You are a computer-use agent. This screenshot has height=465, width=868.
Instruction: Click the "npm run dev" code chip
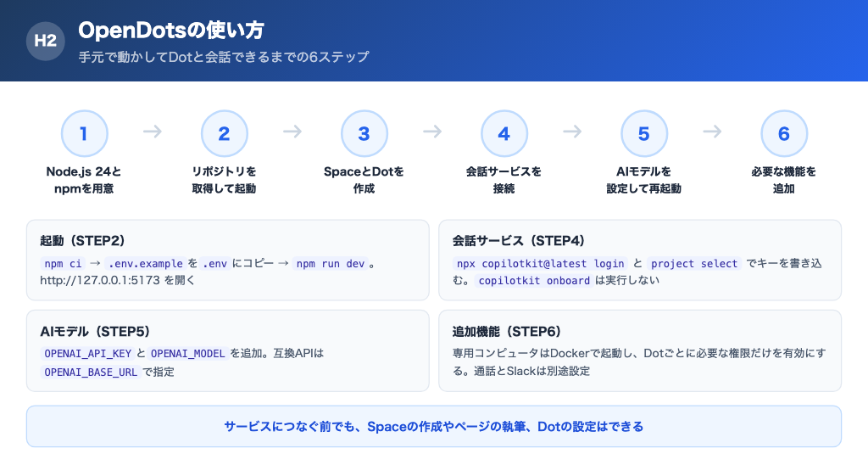click(x=331, y=264)
